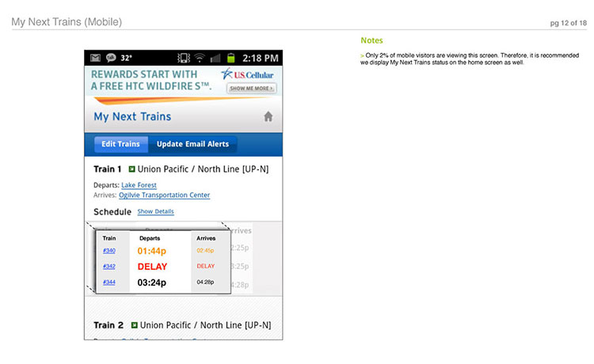Tap the 2:18 PM clock in status bar

point(261,59)
